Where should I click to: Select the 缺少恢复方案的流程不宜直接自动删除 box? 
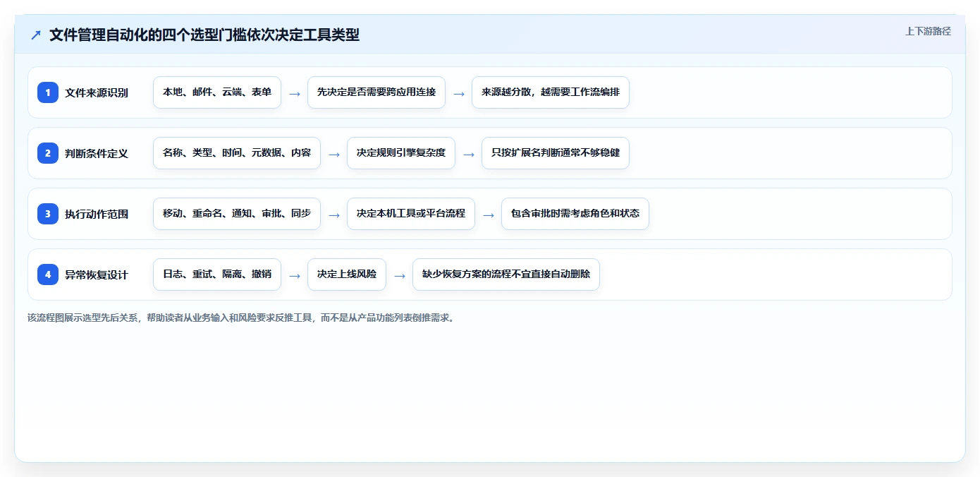(506, 274)
